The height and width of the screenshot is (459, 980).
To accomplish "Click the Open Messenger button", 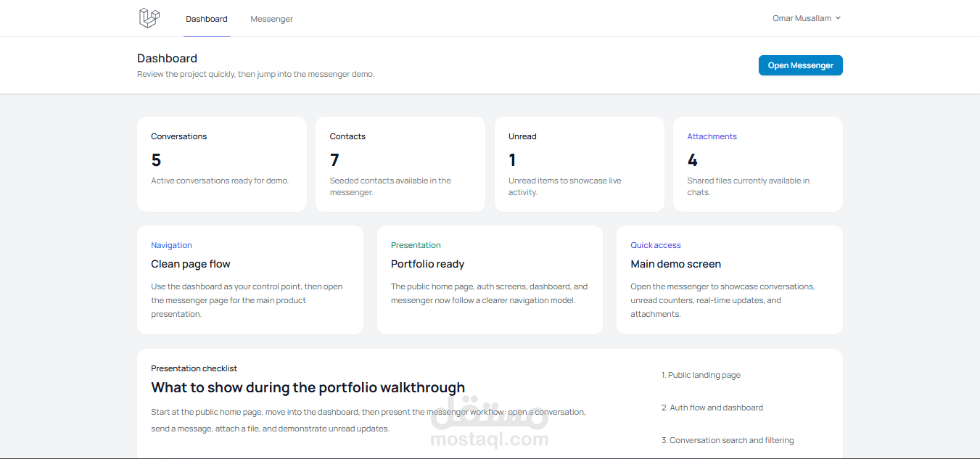I will tap(800, 65).
